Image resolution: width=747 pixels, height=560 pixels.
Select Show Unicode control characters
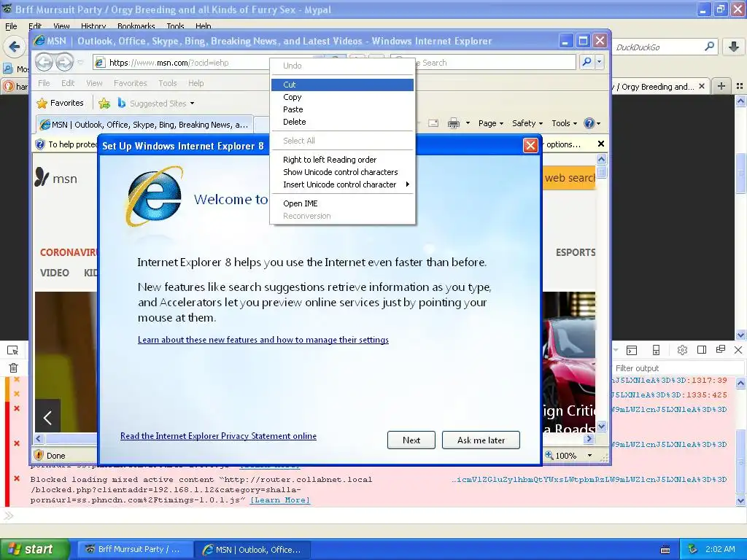(x=343, y=172)
